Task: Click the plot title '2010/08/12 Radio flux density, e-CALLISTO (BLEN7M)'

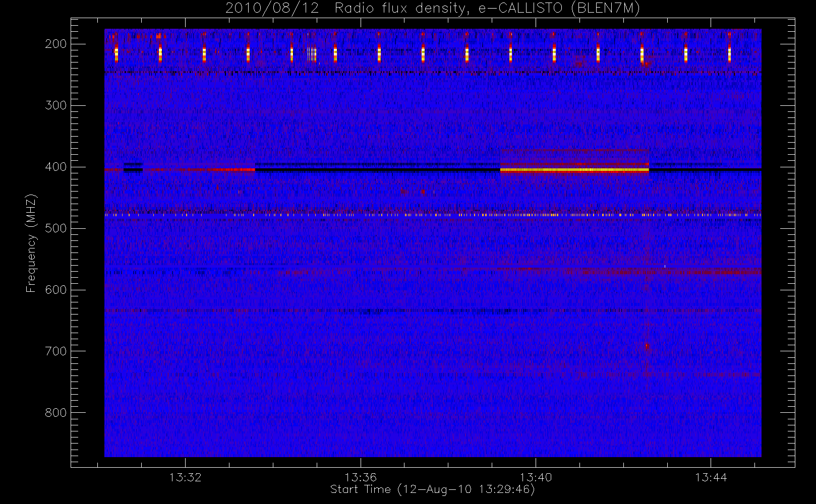Action: (433, 9)
